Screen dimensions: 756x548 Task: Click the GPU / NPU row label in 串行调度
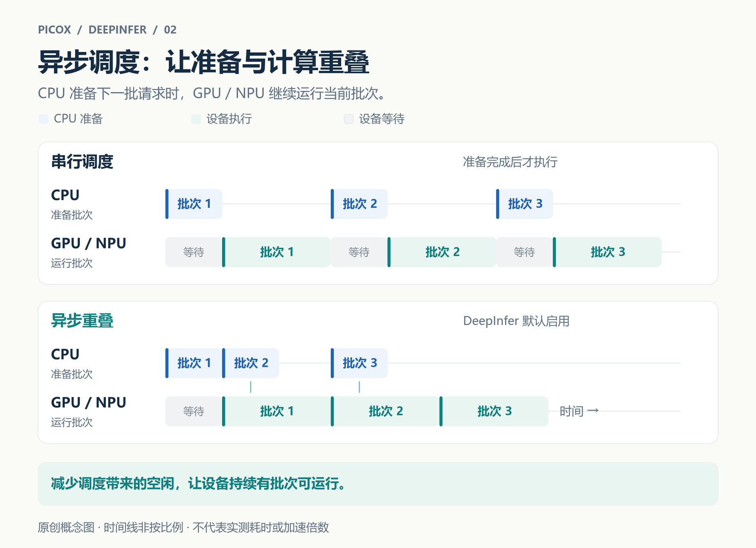[88, 243]
